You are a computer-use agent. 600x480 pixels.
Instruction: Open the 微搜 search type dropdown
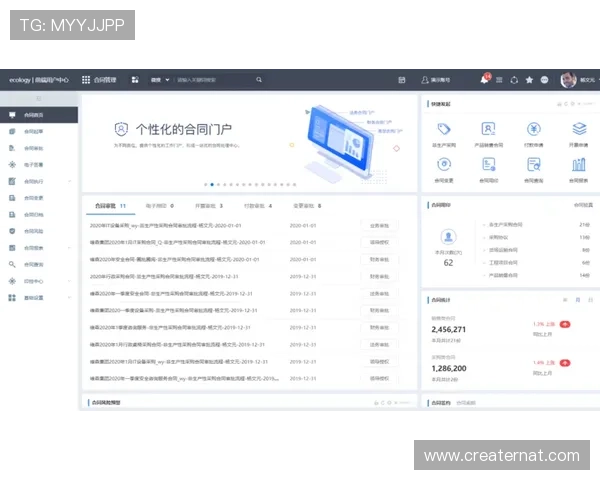tap(160, 80)
